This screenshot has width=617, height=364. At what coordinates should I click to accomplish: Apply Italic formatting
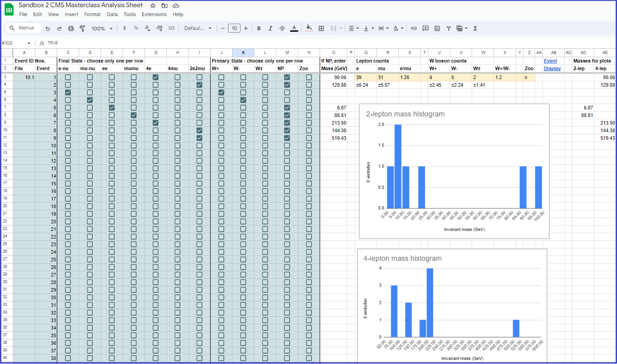[270, 29]
